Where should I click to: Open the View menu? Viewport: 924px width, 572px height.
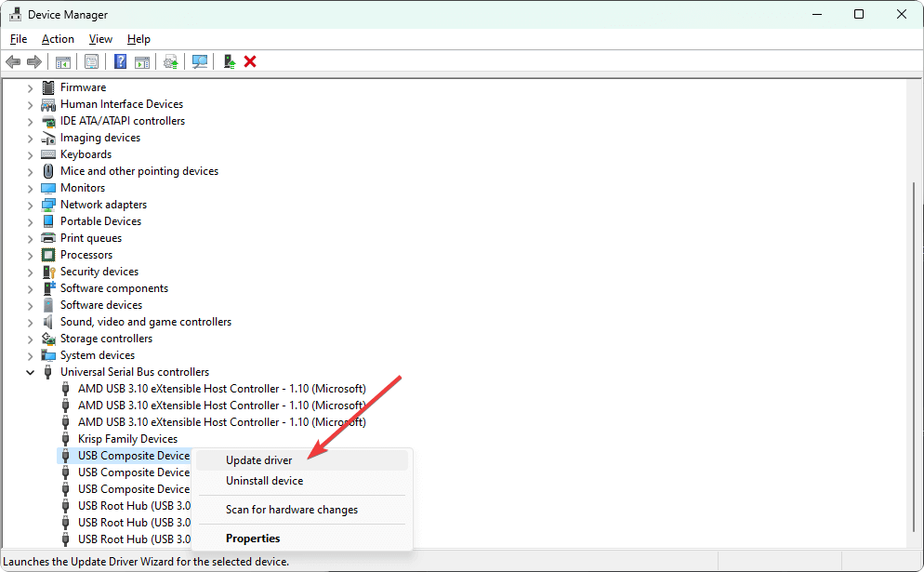click(x=100, y=39)
